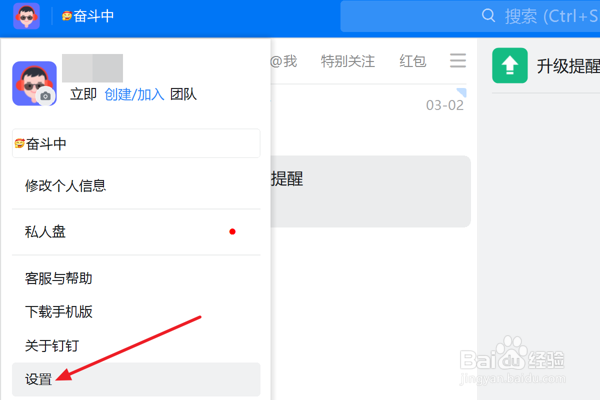Open 设置 menu entry
This screenshot has width=600, height=400.
(136, 379)
